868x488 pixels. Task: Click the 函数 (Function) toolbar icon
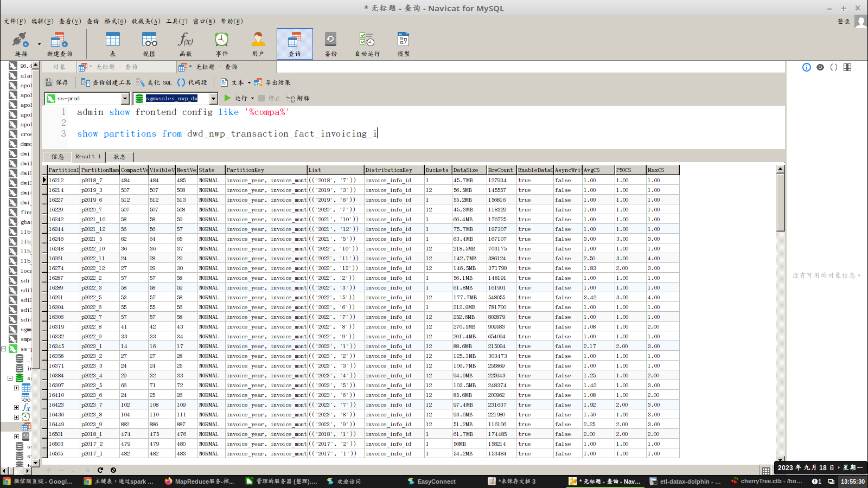[186, 43]
